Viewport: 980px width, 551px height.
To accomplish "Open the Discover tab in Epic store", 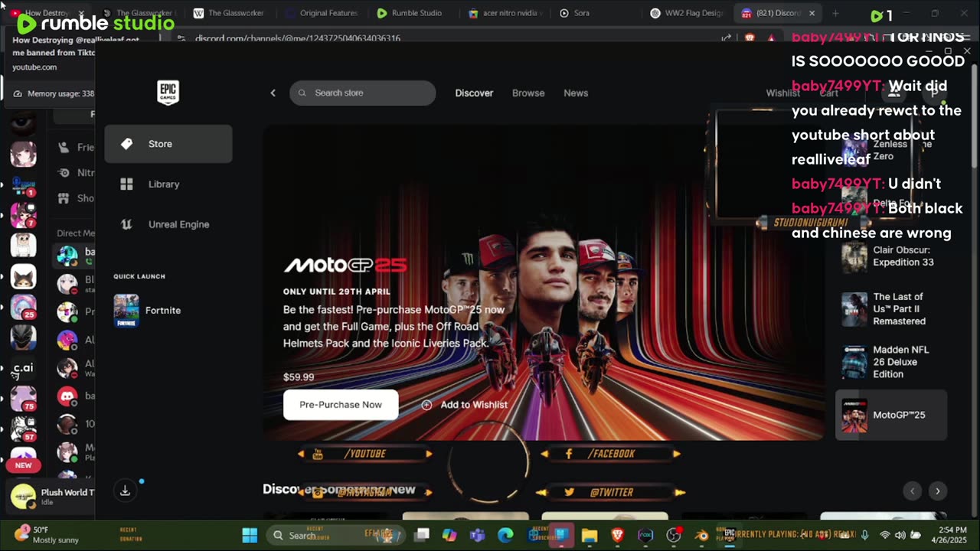I will pyautogui.click(x=474, y=93).
